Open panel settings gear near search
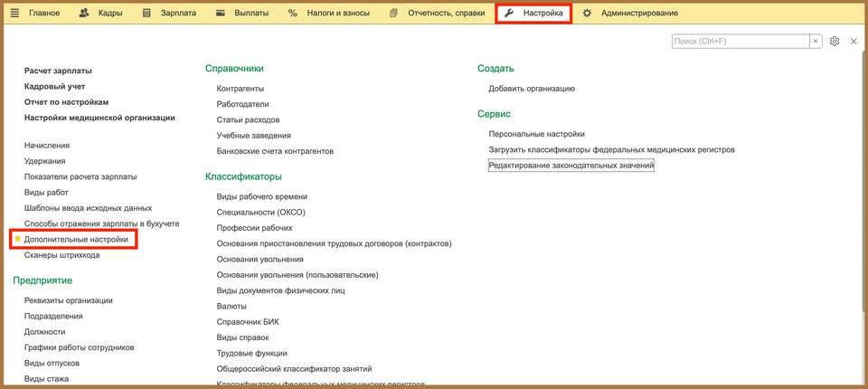 click(x=835, y=42)
